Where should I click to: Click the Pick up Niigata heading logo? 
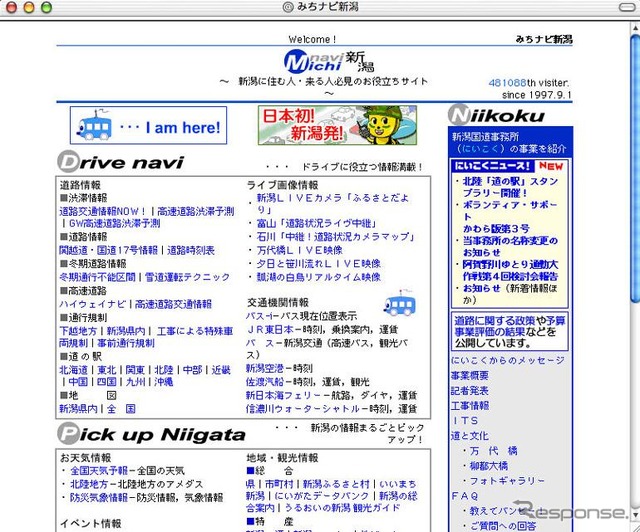pyautogui.click(x=151, y=434)
